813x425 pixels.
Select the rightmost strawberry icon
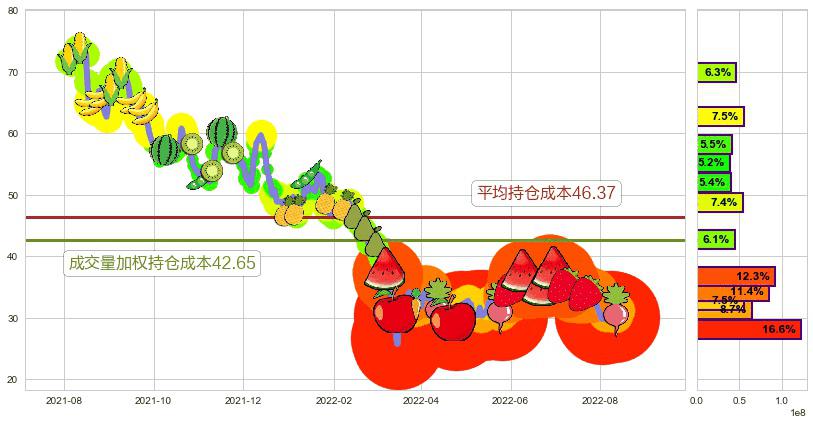click(587, 291)
